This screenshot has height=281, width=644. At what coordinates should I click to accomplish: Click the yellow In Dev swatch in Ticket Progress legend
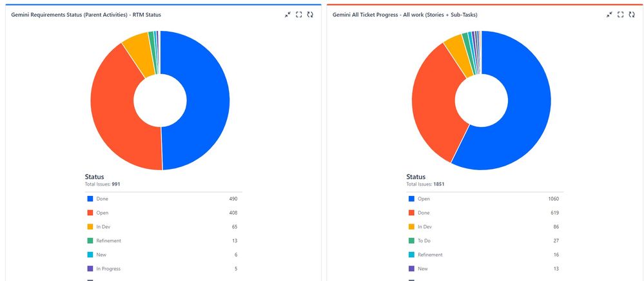[x=411, y=227]
